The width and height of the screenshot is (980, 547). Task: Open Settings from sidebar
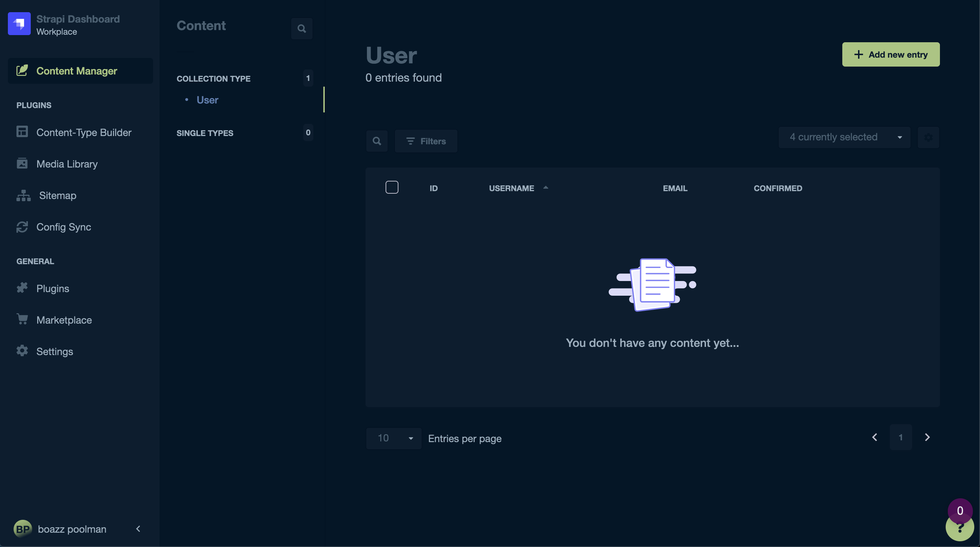[x=54, y=351]
